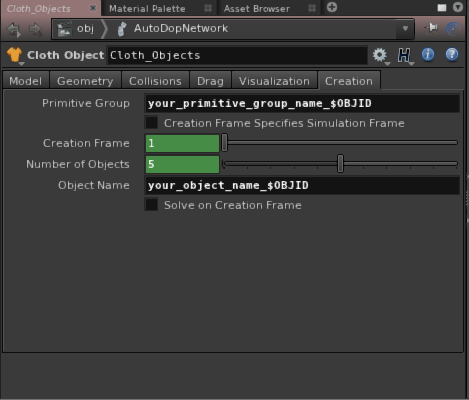Open the gear parameter settings menu

pos(380,55)
